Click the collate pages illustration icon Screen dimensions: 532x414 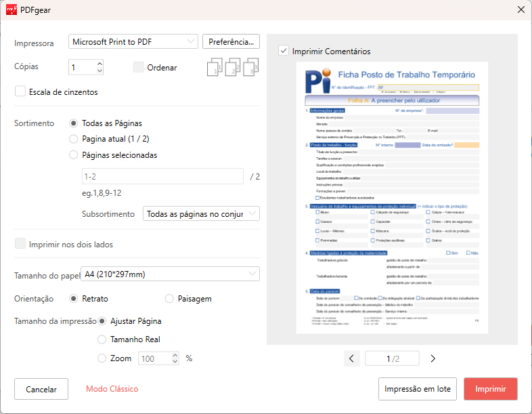233,67
